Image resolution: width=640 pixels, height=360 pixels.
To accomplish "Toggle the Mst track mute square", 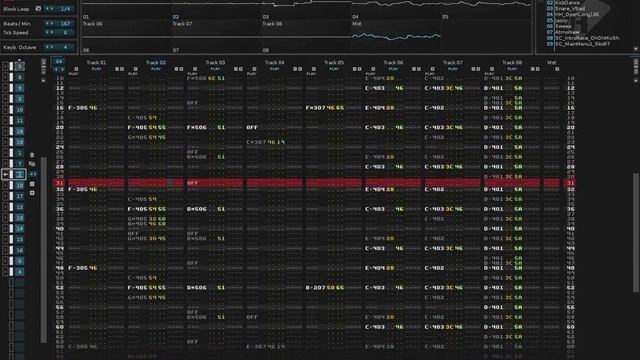I will point(557,69).
